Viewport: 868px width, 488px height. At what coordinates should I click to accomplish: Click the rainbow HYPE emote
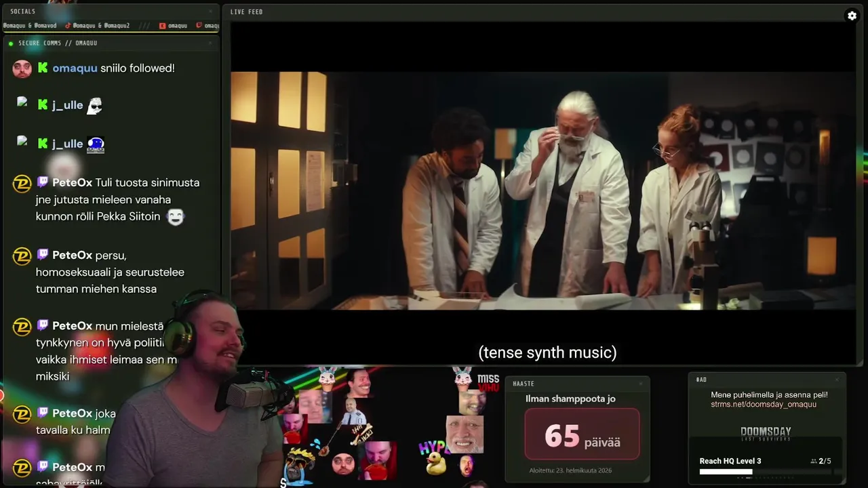click(434, 448)
